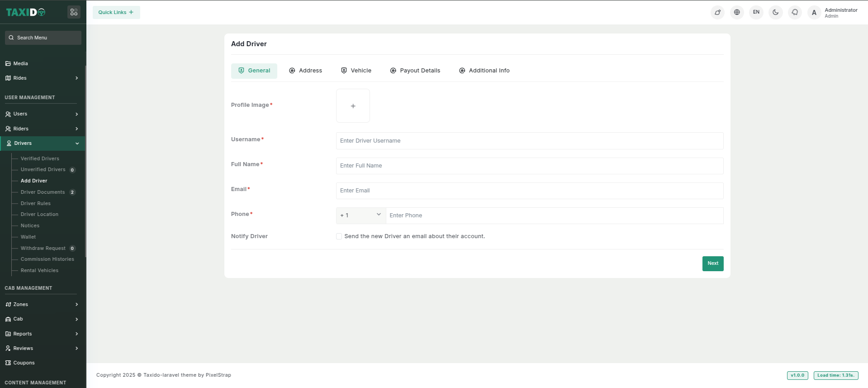Open the language globe icon
Screen dimensions: 868x388
pyautogui.click(x=737, y=12)
